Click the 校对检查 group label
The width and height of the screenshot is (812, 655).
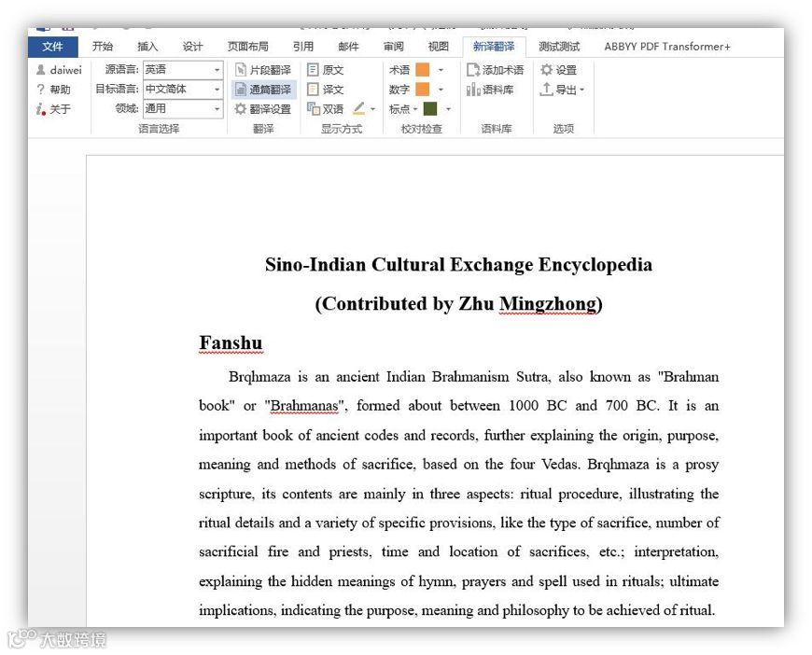pos(422,129)
